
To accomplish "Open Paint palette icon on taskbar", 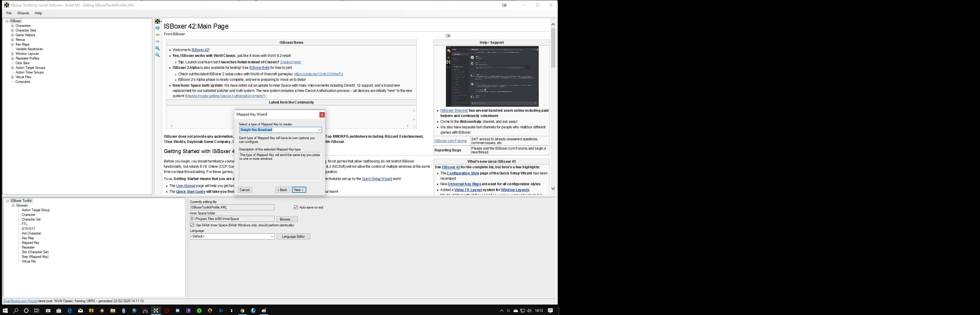I will coord(264,310).
